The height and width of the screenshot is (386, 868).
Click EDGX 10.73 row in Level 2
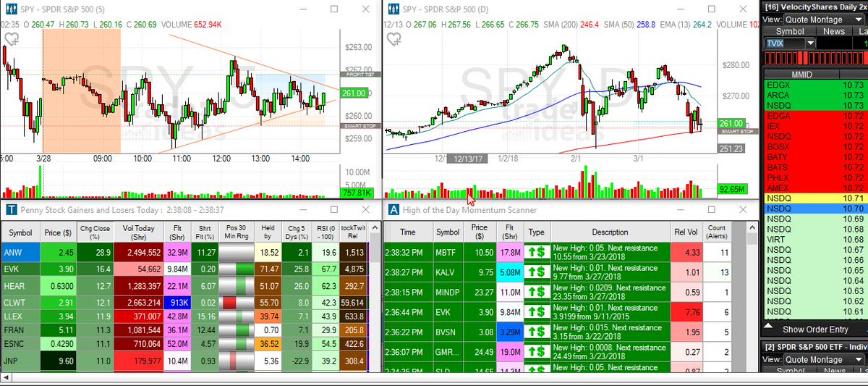tap(816, 85)
